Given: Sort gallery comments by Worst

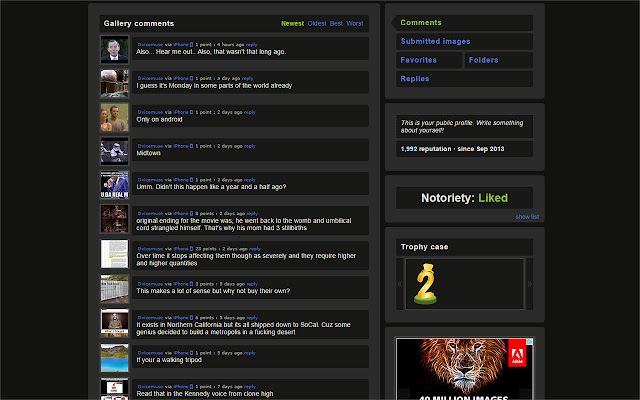Looking at the screenshot, I should click(355, 23).
